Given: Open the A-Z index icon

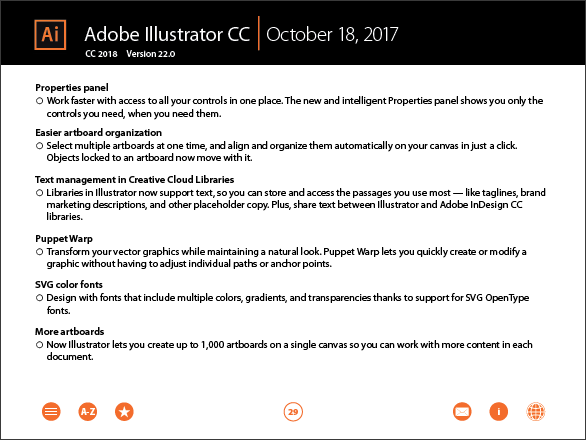Looking at the screenshot, I should point(87,412).
